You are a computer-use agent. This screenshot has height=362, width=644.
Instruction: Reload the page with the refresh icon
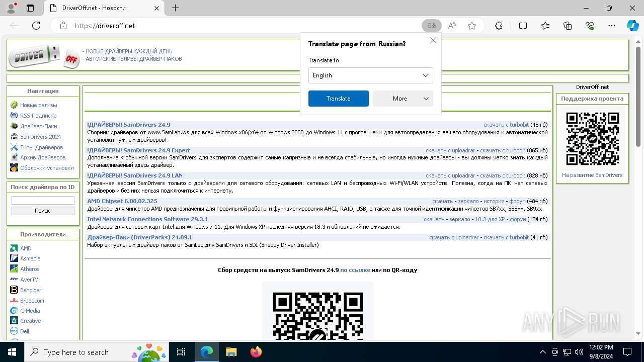(x=36, y=26)
